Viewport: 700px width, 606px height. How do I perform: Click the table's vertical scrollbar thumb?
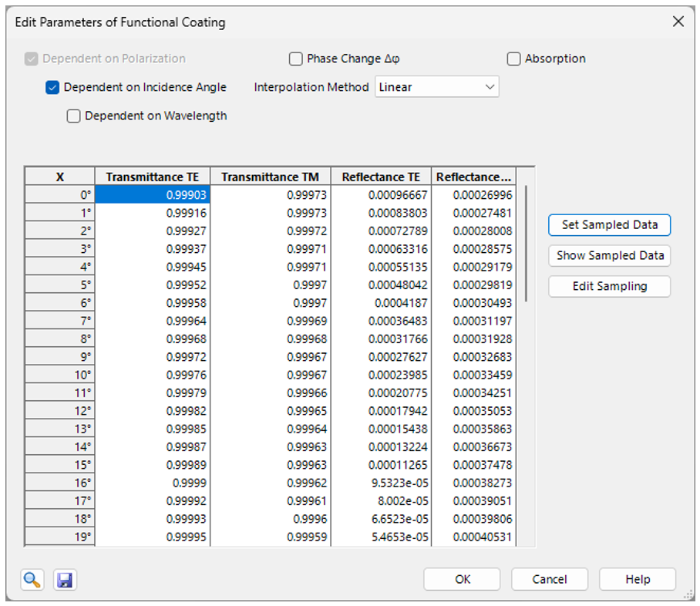click(527, 244)
